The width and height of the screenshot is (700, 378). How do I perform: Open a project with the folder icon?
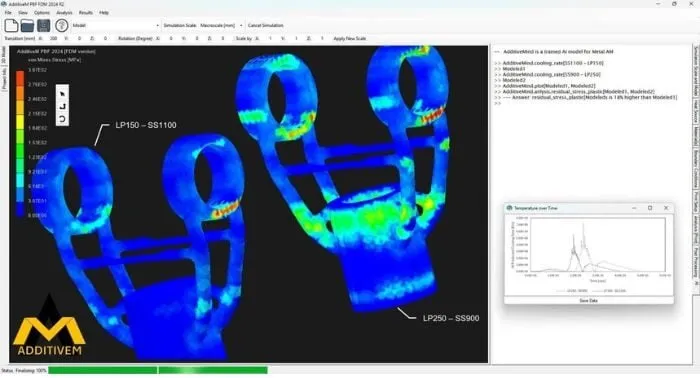click(x=27, y=25)
